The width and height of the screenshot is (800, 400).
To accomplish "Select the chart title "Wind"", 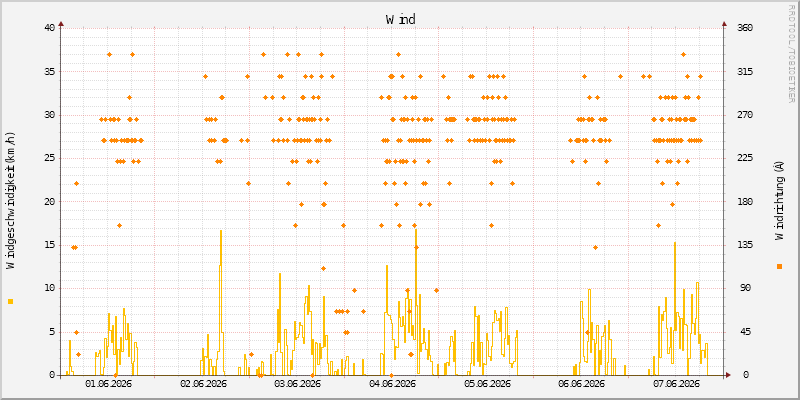I will click(x=401, y=19).
